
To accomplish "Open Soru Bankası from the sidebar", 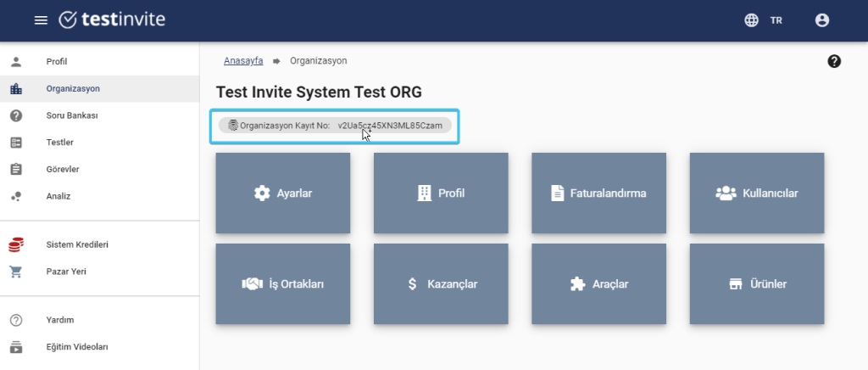I will point(100,115).
